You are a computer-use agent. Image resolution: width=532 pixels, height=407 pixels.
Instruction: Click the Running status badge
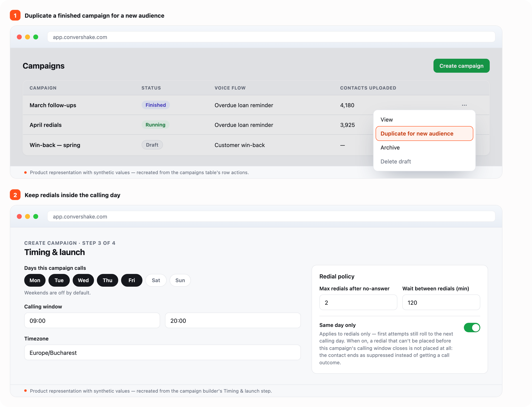155,125
